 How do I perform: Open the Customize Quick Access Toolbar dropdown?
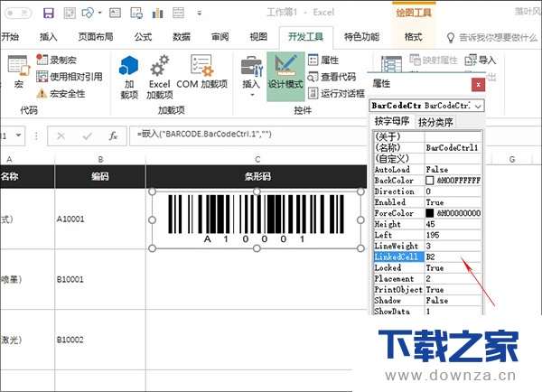pyautogui.click(x=200, y=14)
